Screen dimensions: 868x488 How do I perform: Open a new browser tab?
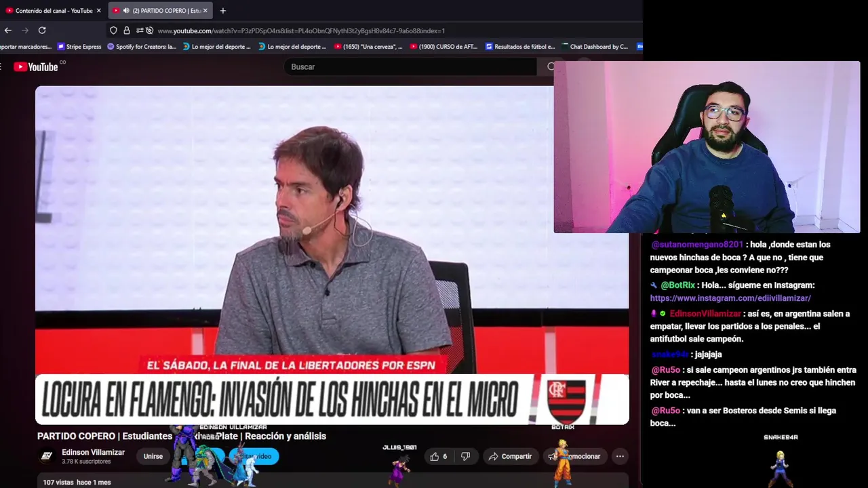pos(223,10)
